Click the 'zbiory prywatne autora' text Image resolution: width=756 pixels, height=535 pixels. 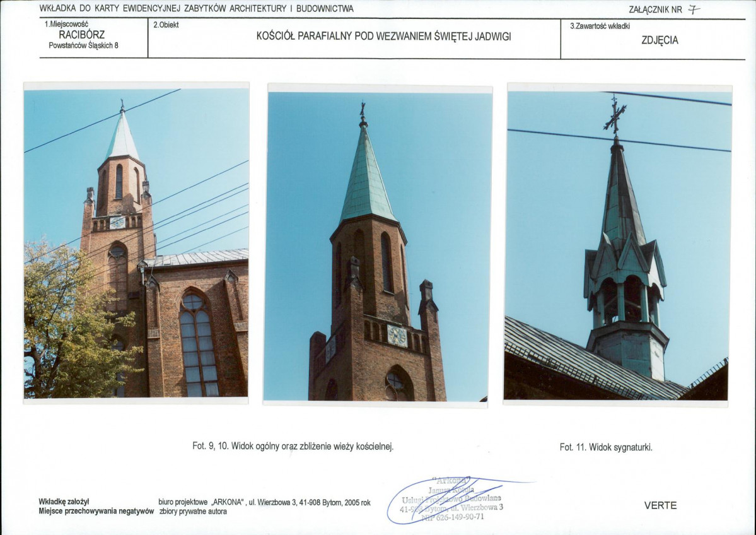click(x=193, y=512)
